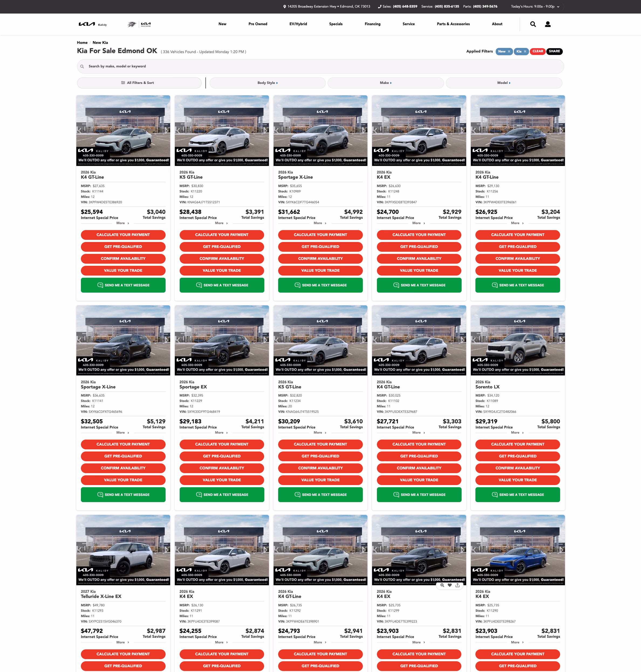
Task: Send text message about Sportage EX $29,183
Action: tap(222, 494)
